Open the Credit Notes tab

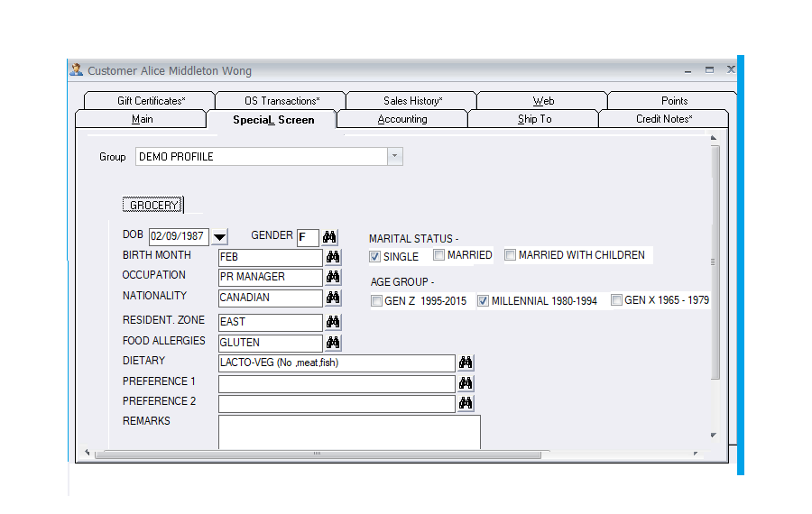pos(664,119)
